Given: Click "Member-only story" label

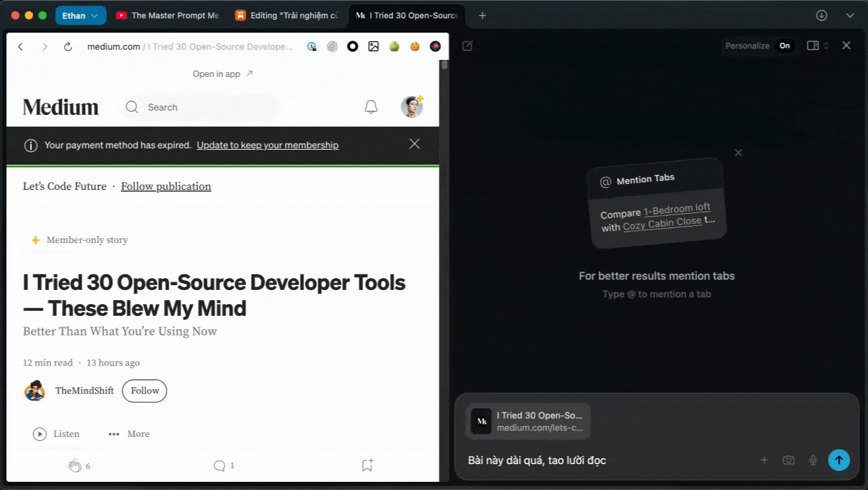Looking at the screenshot, I should 87,240.
